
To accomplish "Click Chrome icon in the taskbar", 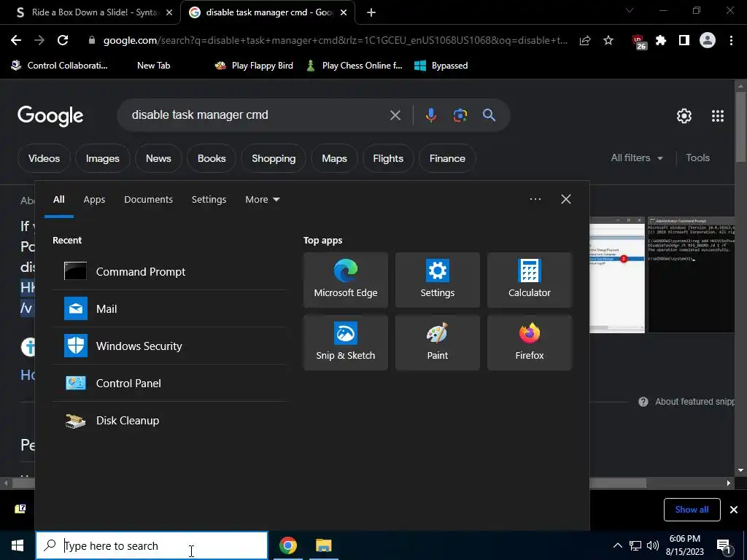I will 287,545.
